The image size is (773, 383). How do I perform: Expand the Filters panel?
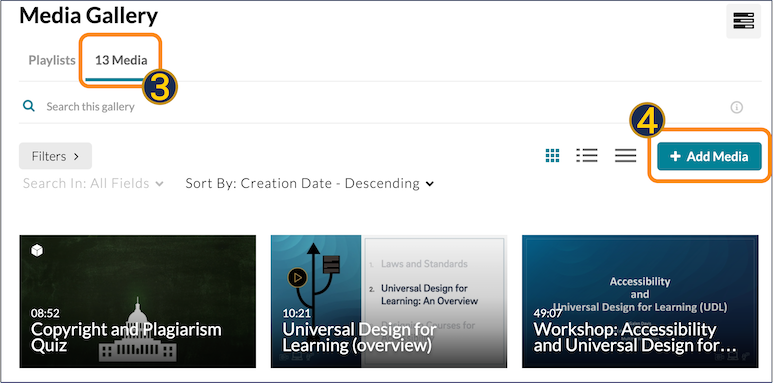(55, 156)
